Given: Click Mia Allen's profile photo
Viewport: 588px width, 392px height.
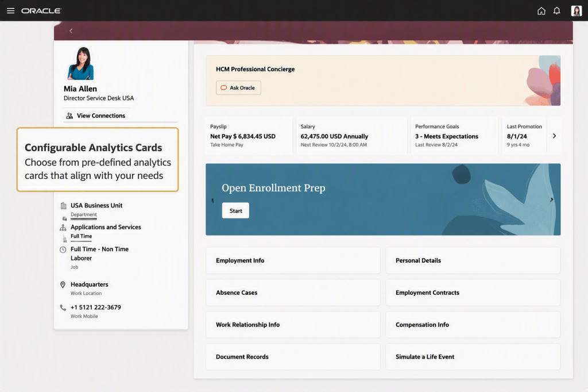Looking at the screenshot, I should point(81,63).
